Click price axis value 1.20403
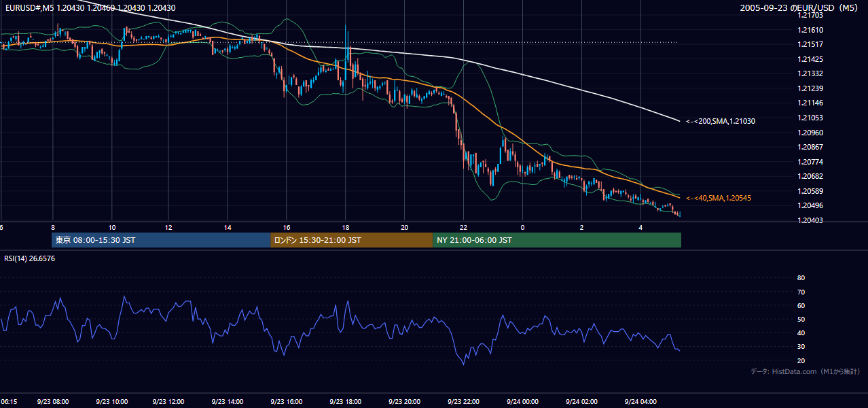 click(811, 220)
